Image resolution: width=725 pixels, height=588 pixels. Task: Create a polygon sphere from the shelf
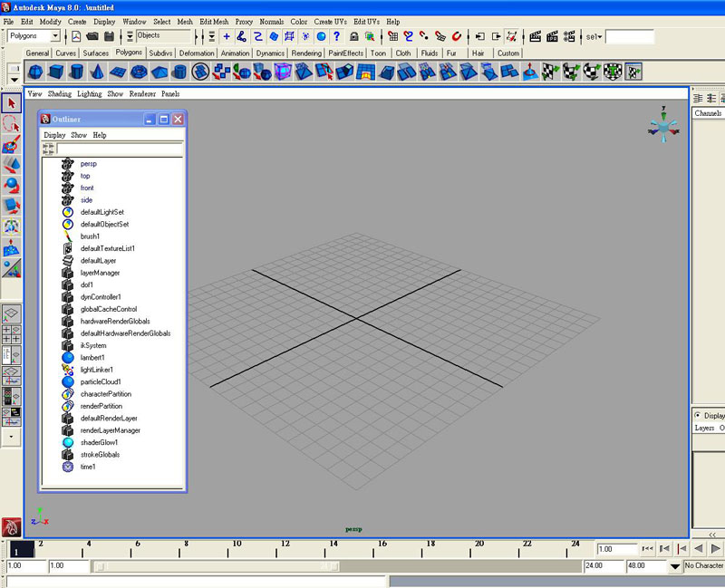35,72
